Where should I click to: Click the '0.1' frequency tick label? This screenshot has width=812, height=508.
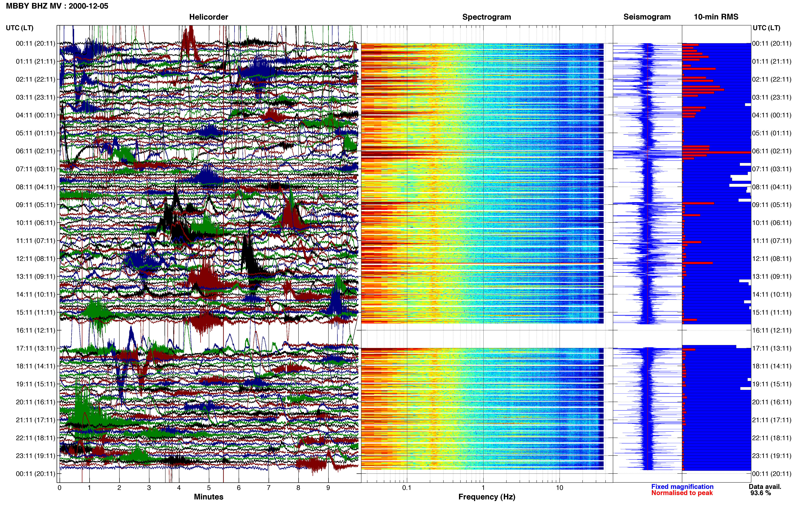click(407, 487)
